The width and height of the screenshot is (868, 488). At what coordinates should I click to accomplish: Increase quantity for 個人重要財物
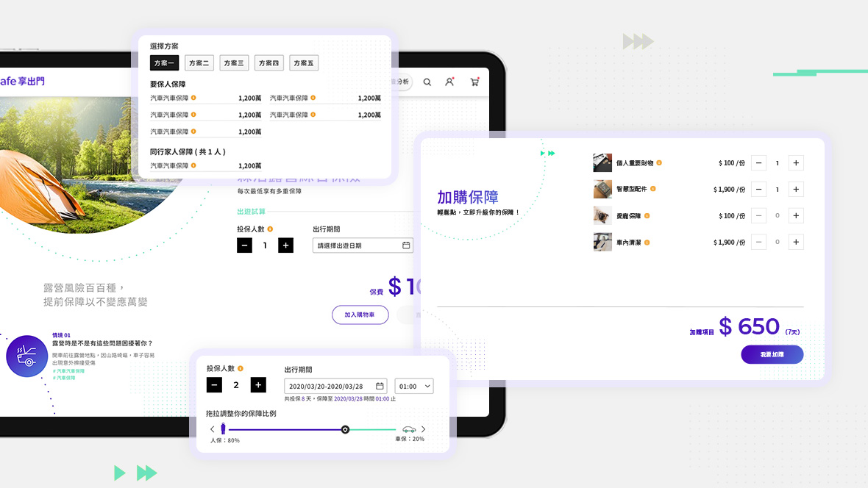(796, 163)
